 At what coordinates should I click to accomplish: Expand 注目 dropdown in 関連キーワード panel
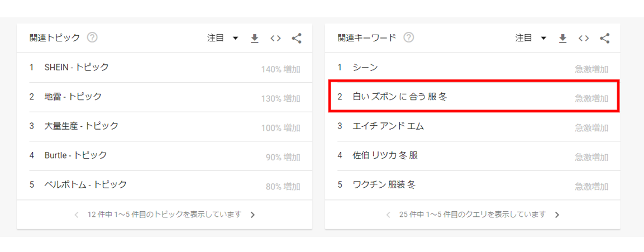coord(531,38)
